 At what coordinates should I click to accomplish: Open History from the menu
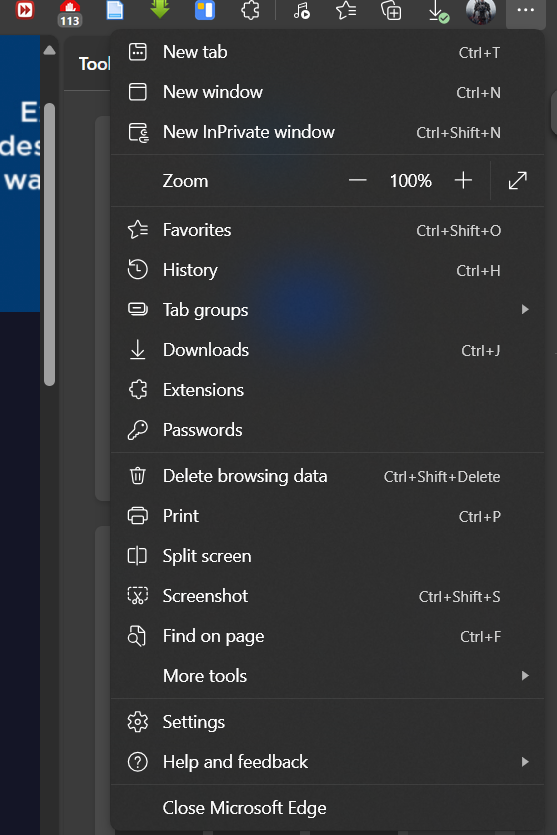pos(327,270)
